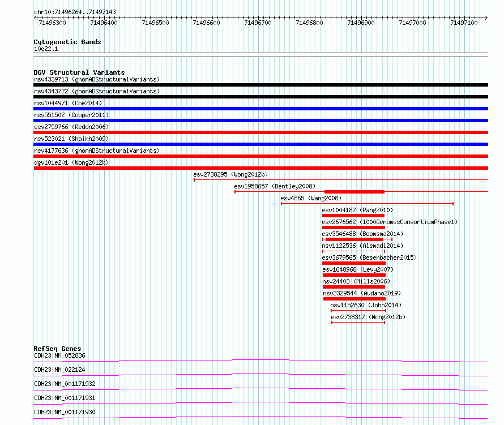Open esv3679565 (Besenbacher2015) variant label
Image resolution: width=504 pixels, height=425 pixels.
369,257
